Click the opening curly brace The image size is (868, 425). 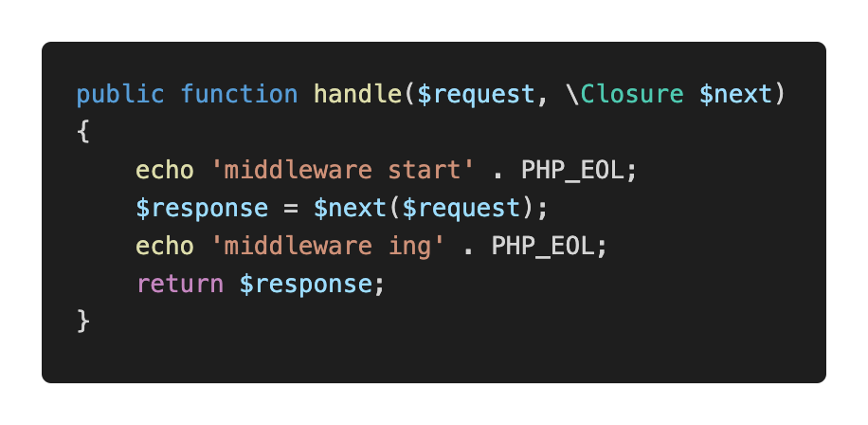83,133
